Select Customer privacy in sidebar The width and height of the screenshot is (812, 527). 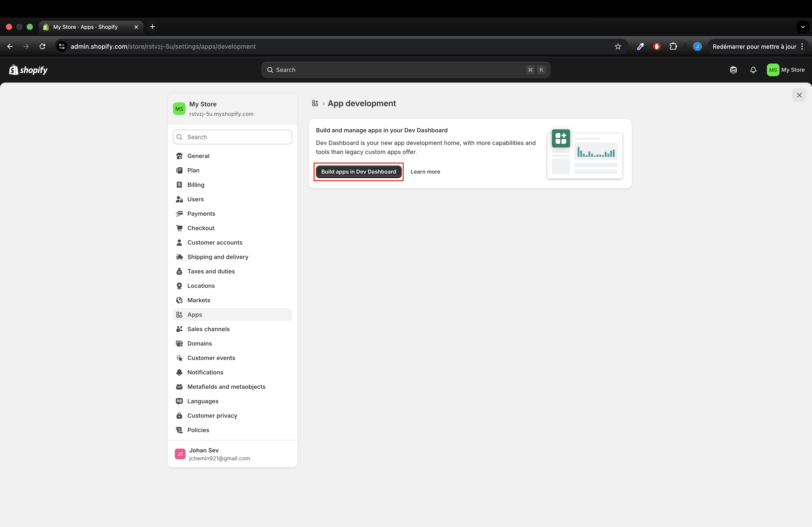pos(212,415)
